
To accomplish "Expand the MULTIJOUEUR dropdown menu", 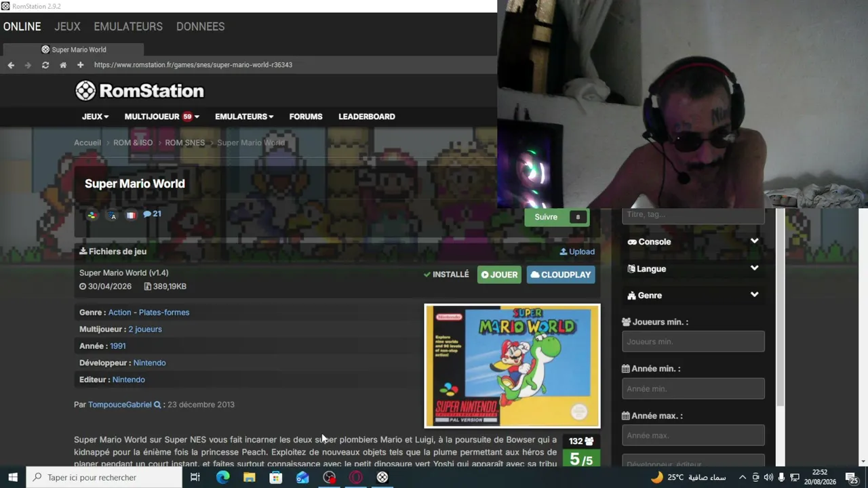I will click(x=162, y=117).
